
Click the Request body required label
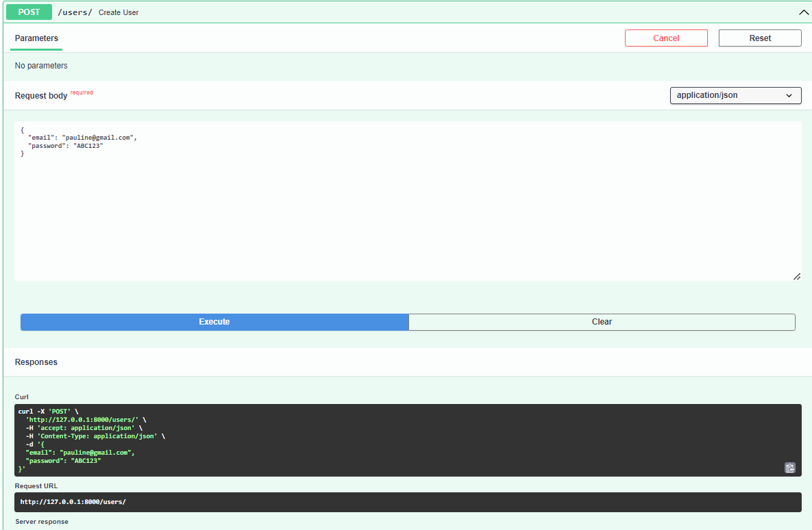41,95
